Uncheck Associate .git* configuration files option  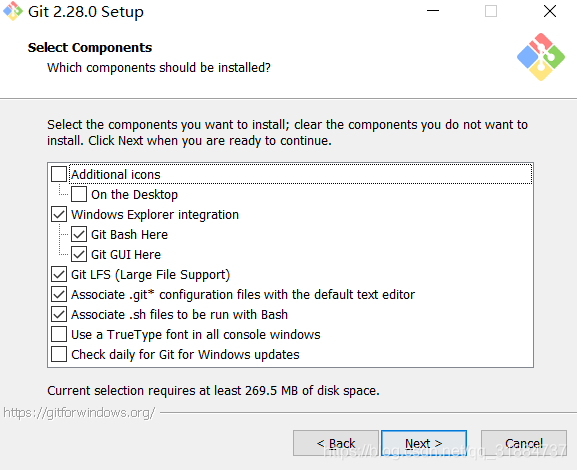point(59,294)
